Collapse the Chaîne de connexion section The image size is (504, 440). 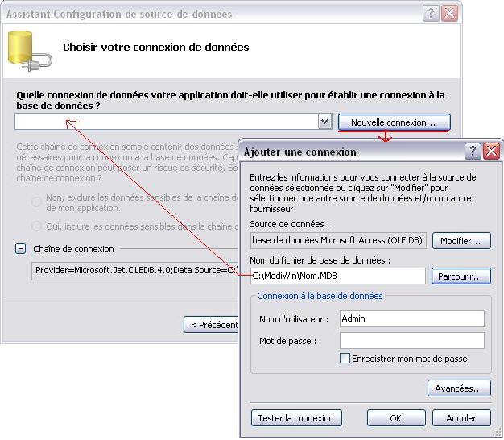click(21, 249)
